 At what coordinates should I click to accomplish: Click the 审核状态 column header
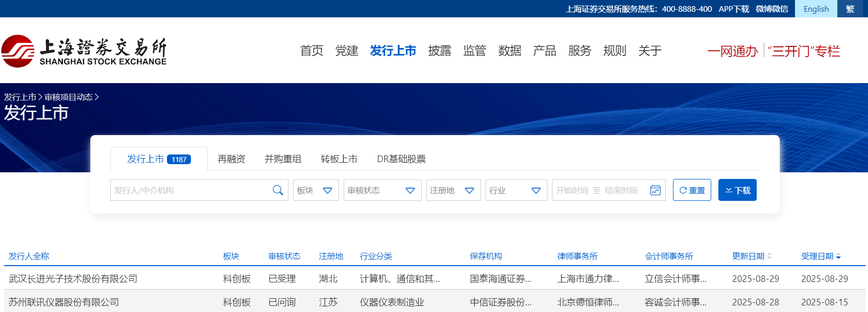[x=284, y=256]
